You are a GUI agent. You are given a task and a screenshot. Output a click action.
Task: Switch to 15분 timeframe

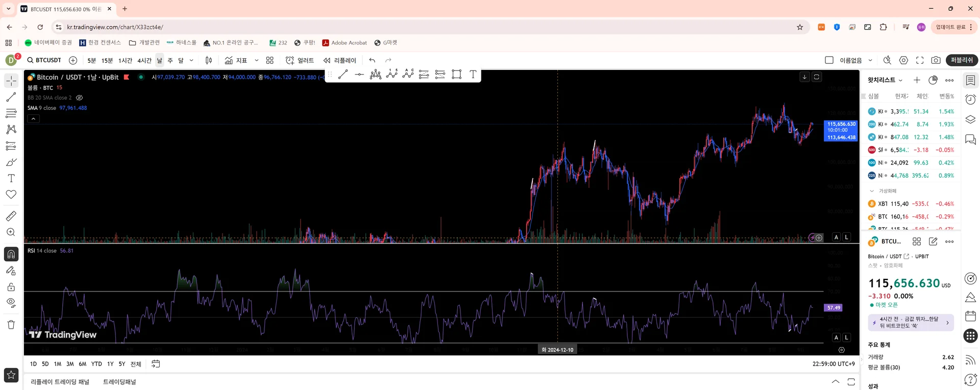[107, 60]
